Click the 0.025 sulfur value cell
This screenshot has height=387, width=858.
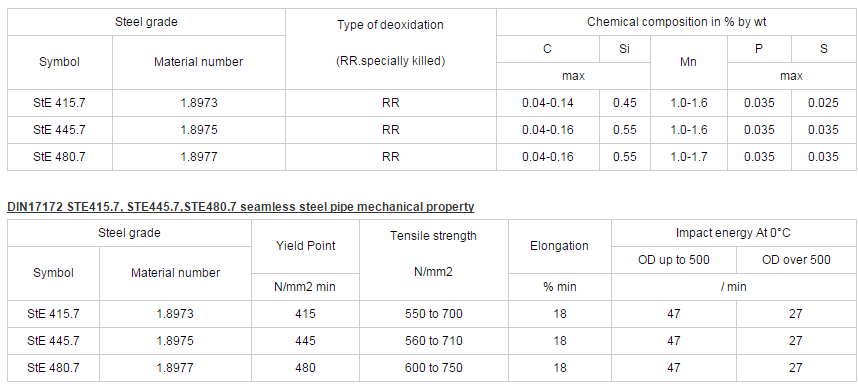click(823, 103)
